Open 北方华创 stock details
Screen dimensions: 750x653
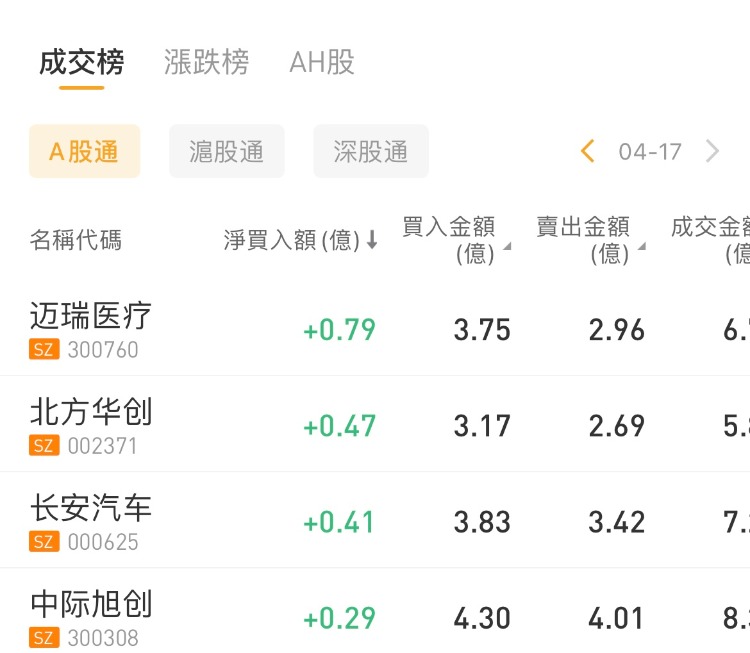click(91, 412)
